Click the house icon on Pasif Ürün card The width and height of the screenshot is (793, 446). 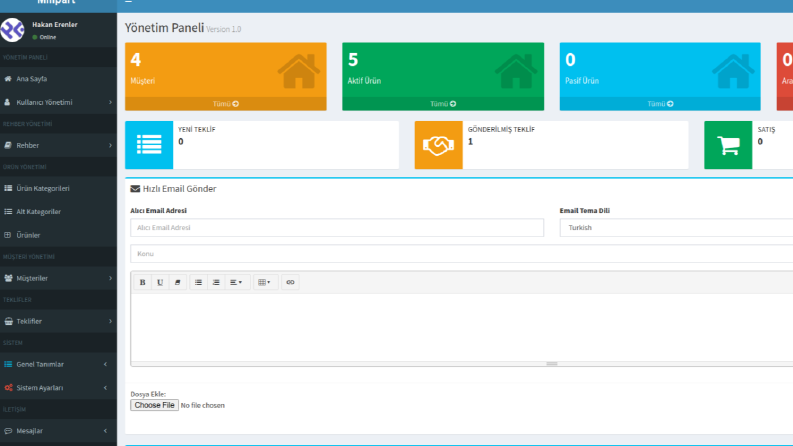(733, 71)
